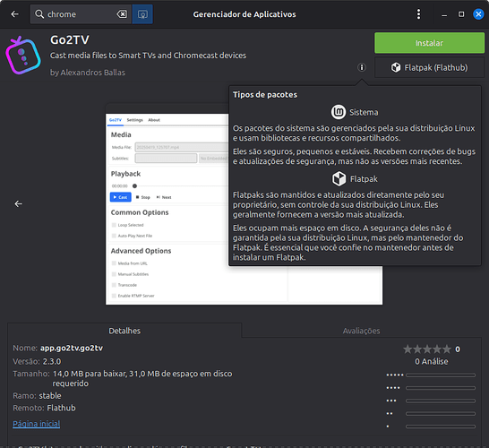Click the package name app.go2tv.go2tv
This screenshot has height=448, width=489.
pos(72,349)
